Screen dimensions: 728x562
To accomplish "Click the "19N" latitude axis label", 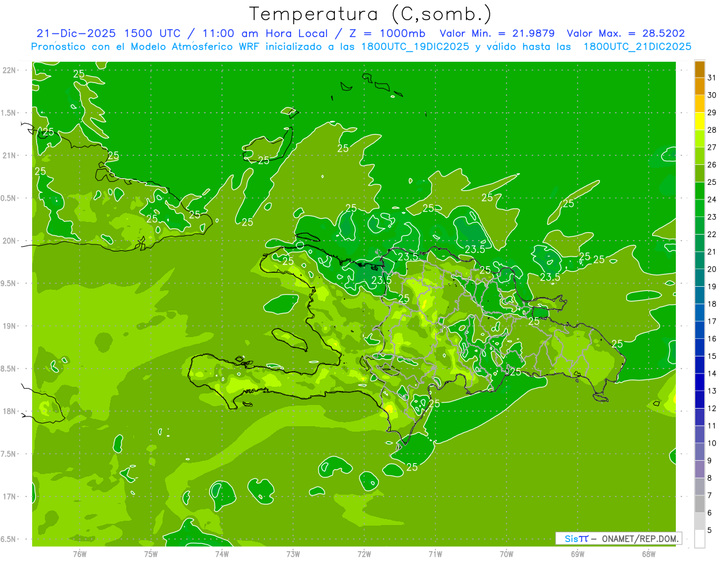I will coord(10,326).
